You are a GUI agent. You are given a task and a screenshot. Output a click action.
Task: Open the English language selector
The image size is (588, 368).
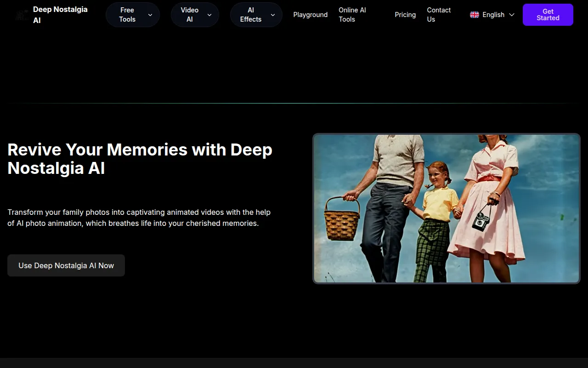pos(492,15)
